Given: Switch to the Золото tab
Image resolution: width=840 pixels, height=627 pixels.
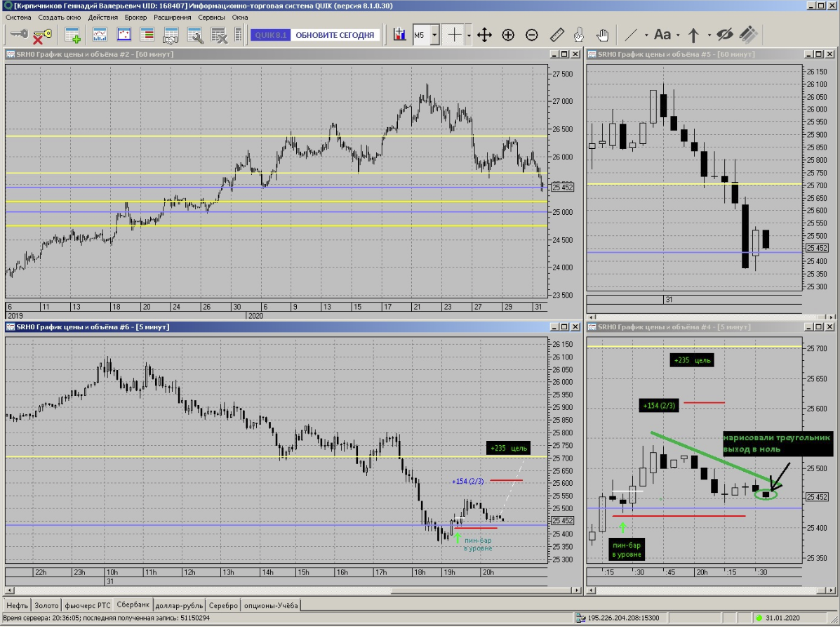Looking at the screenshot, I should (x=46, y=605).
